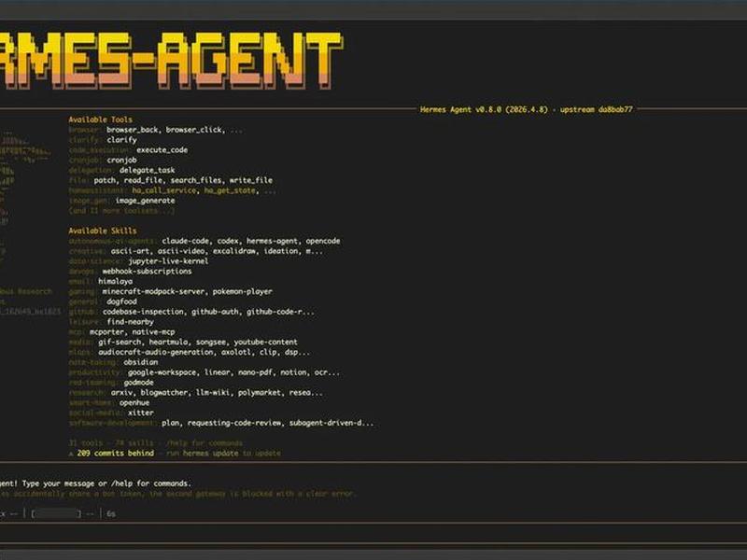Click the 'requesting-code-review' skill
This screenshot has height=560, width=747.
pos(234,423)
